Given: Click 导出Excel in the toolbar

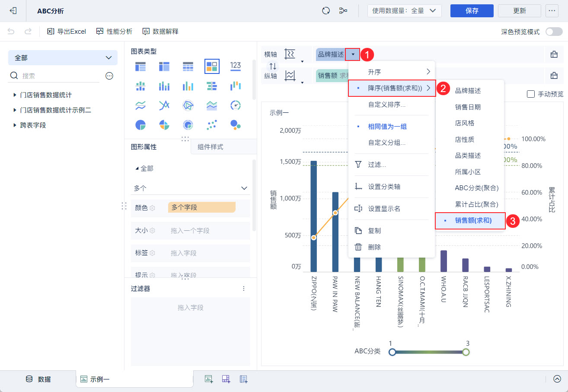Looking at the screenshot, I should (67, 32).
